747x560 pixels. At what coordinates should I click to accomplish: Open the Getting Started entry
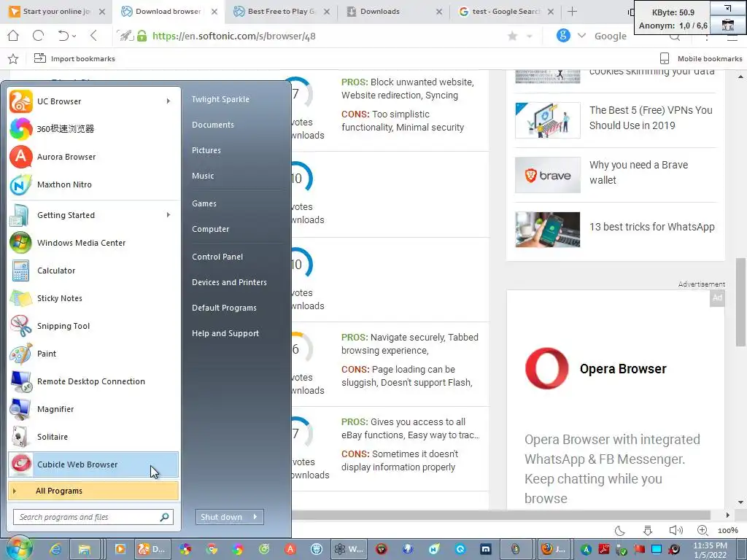pyautogui.click(x=93, y=215)
